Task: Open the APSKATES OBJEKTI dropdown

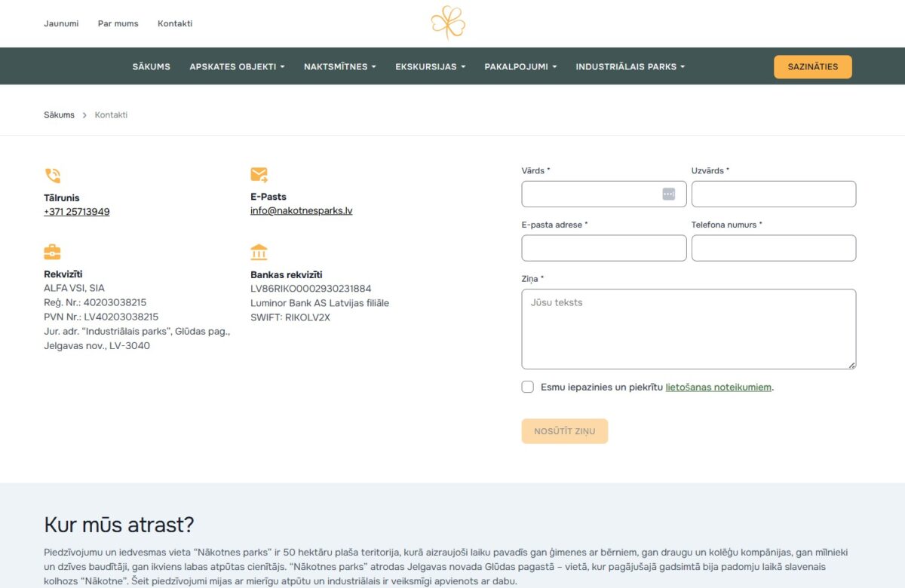Action: pyautogui.click(x=236, y=66)
